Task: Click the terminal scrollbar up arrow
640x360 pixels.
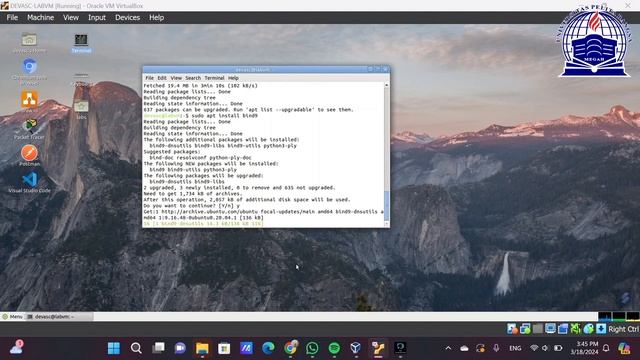Action: tap(387, 85)
